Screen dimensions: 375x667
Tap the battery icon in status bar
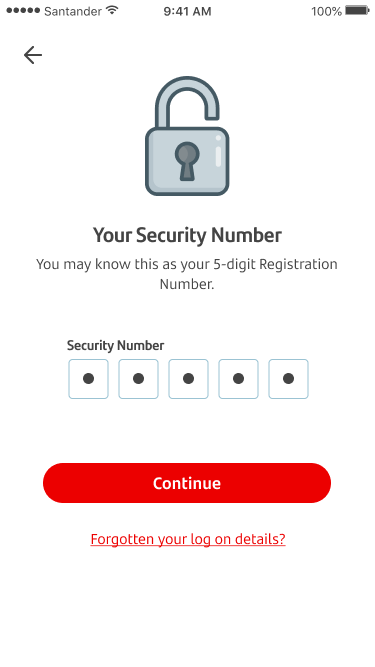[357, 11]
